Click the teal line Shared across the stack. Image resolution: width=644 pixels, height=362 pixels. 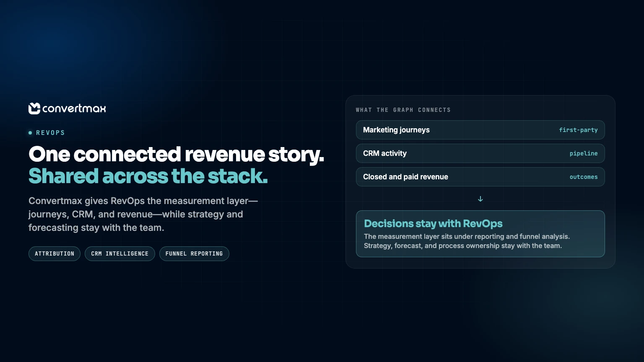click(148, 176)
